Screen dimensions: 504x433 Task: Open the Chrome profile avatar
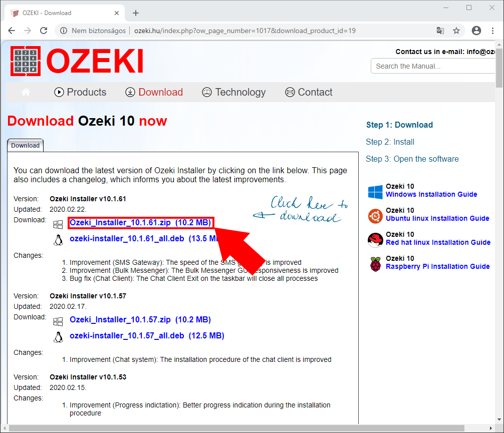[476, 31]
